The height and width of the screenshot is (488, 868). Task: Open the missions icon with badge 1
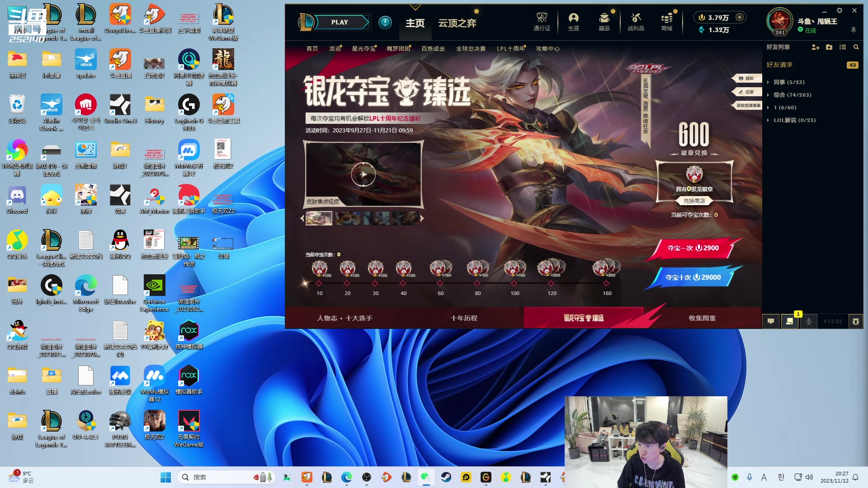tap(789, 321)
